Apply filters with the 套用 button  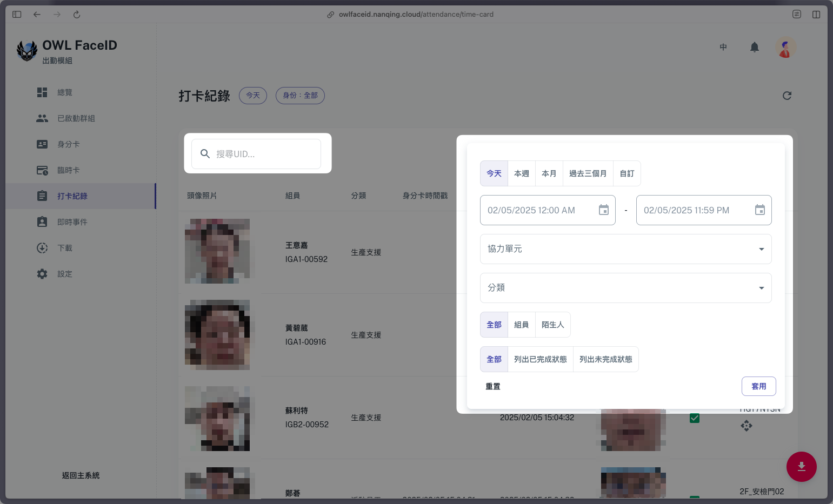tap(758, 386)
